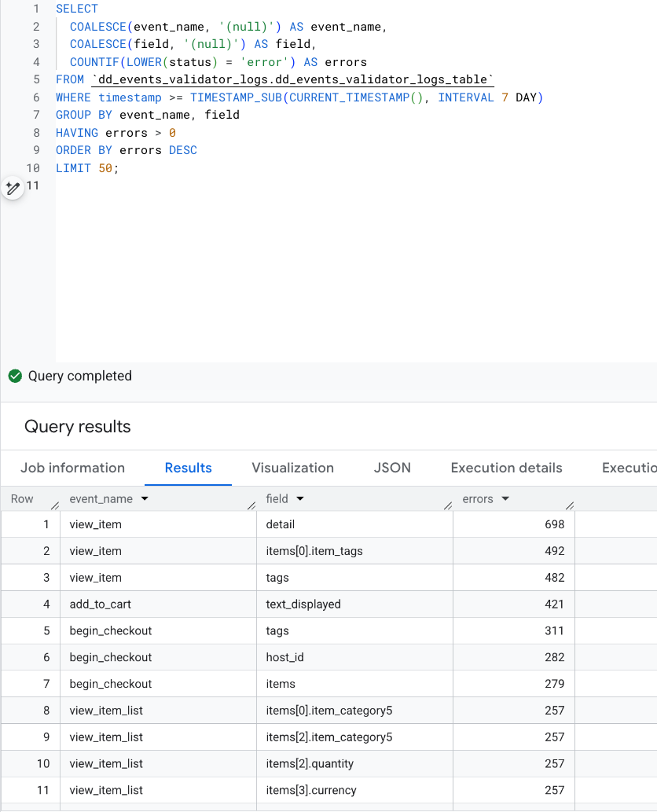
Task: Click the green Query completed checkmark icon
Action: pyautogui.click(x=15, y=376)
